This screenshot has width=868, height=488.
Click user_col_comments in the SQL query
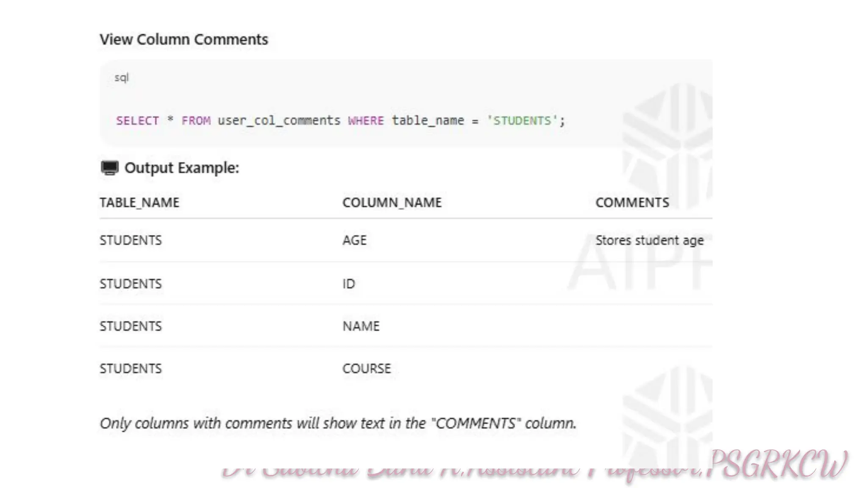coord(279,121)
